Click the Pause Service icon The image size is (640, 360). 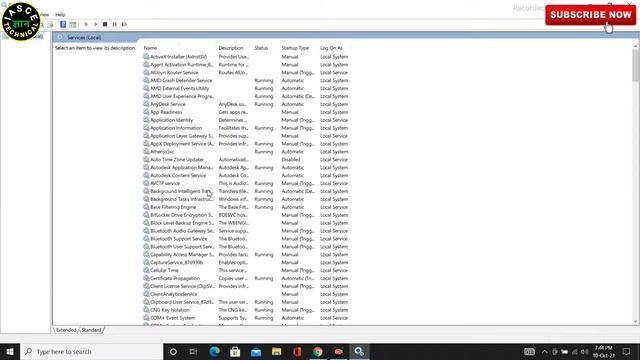115,24
